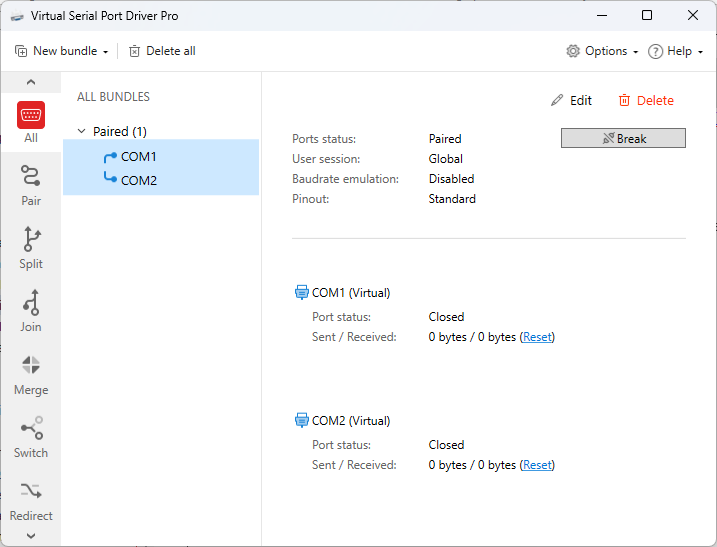The image size is (717, 547).
Task: Click Edit to modify the bundle
Action: (x=572, y=100)
